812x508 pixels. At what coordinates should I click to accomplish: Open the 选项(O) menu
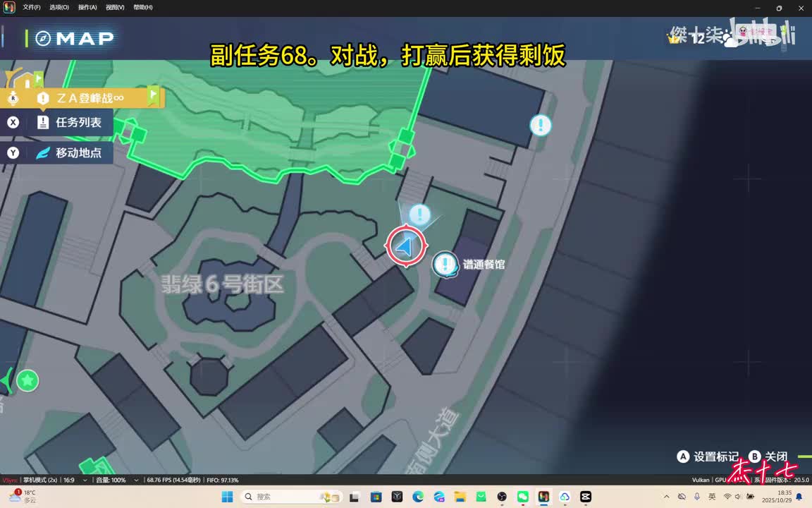click(x=59, y=7)
